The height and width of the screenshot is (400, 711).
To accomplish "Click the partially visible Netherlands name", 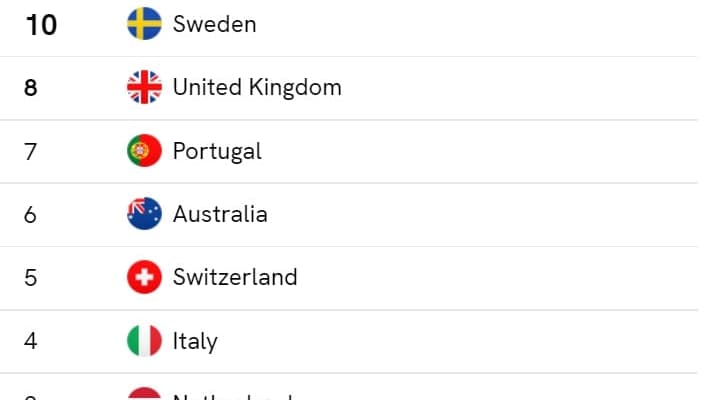I will [x=232, y=396].
